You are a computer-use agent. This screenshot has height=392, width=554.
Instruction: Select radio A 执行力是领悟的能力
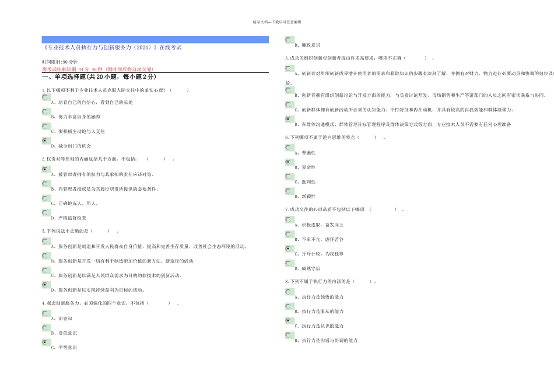pyautogui.click(x=288, y=292)
